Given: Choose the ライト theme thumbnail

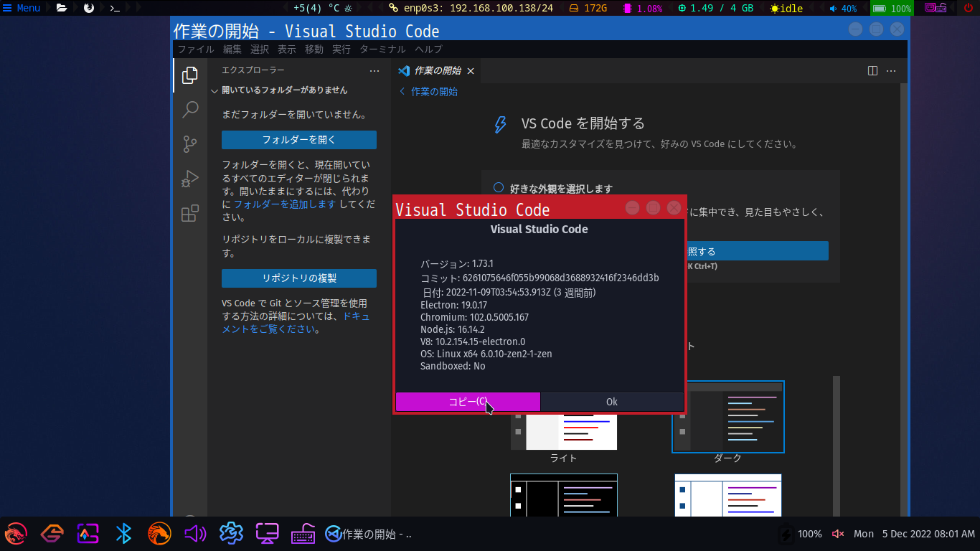Looking at the screenshot, I should [x=564, y=433].
